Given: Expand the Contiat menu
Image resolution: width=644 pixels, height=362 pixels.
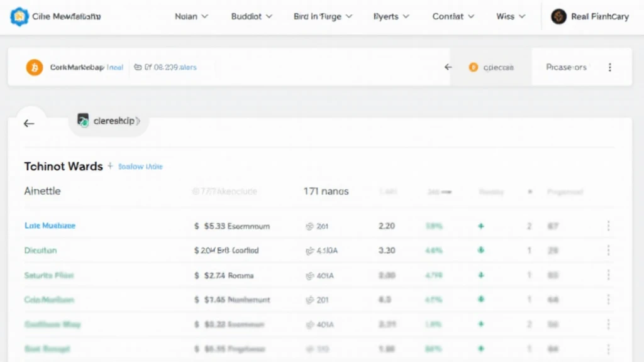Looking at the screenshot, I should coord(453,16).
